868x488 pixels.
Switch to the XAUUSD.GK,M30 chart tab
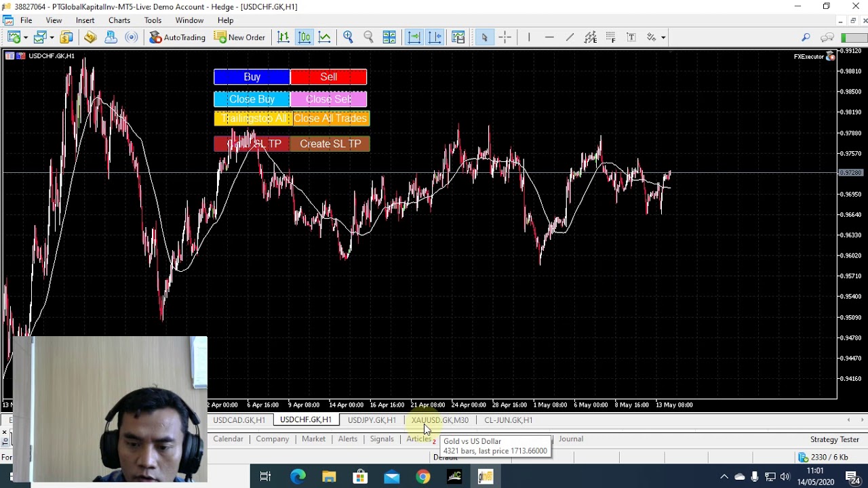click(x=439, y=420)
